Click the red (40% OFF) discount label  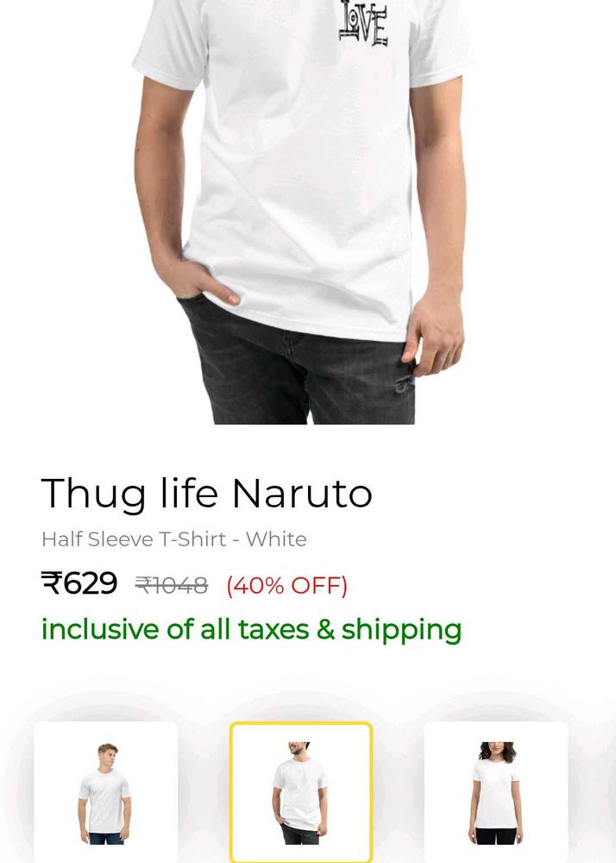(286, 586)
